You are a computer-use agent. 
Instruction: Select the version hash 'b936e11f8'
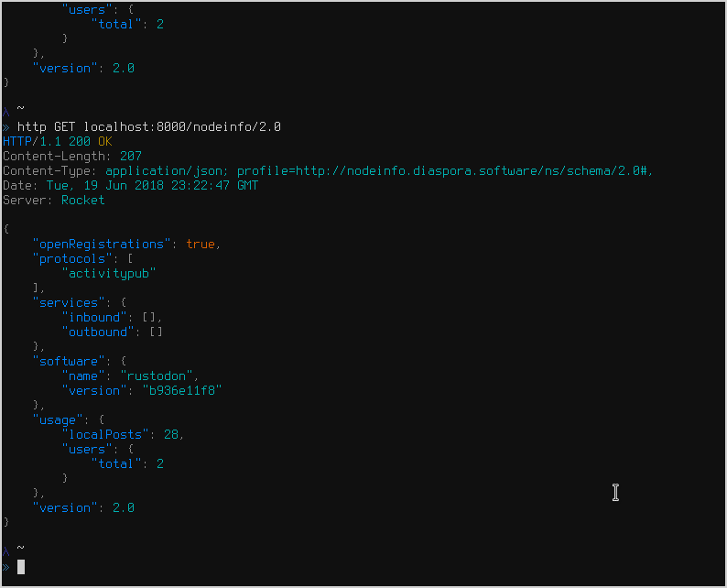coord(182,391)
